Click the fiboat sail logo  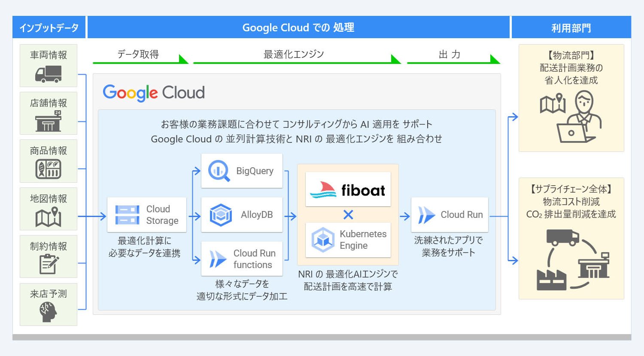click(x=323, y=190)
